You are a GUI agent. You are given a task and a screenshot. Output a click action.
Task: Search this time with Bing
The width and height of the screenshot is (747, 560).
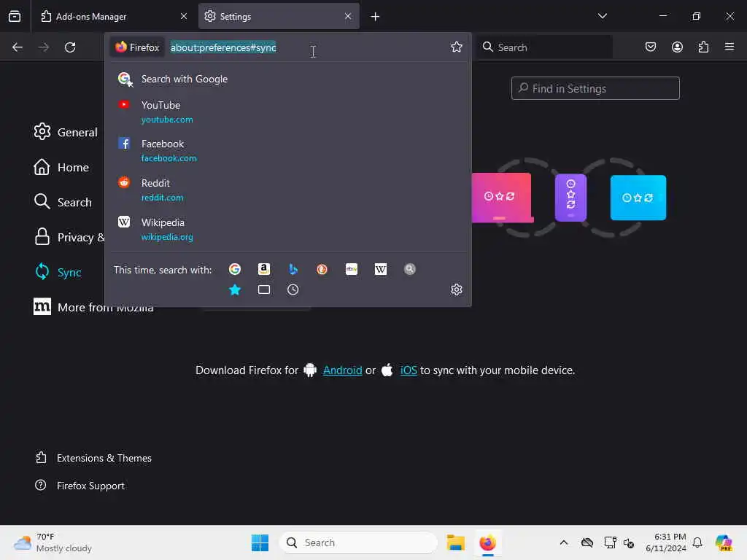tap(293, 269)
